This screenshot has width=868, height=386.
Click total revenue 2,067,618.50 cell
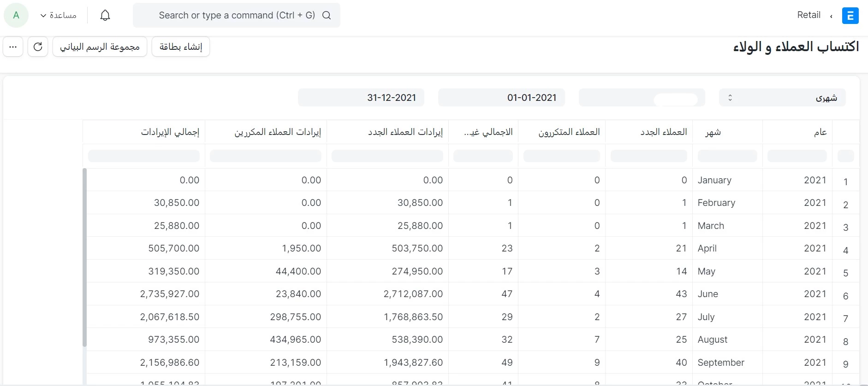[x=146, y=317]
